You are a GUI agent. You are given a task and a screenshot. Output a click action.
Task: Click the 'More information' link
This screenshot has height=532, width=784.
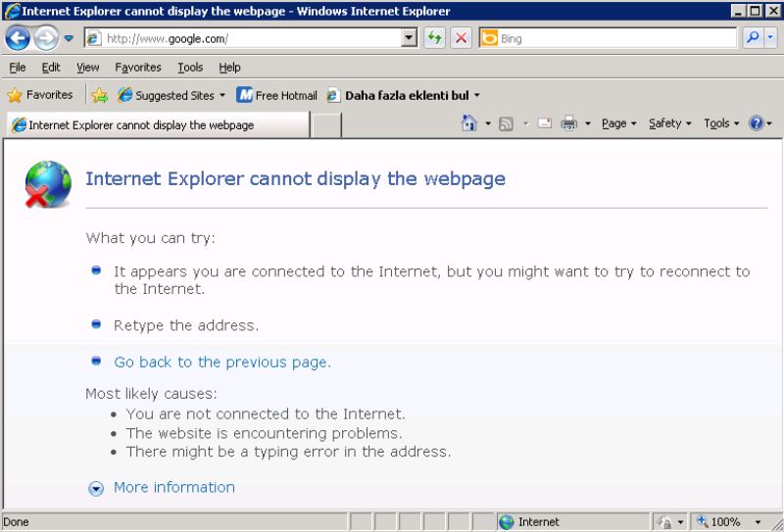tap(174, 487)
